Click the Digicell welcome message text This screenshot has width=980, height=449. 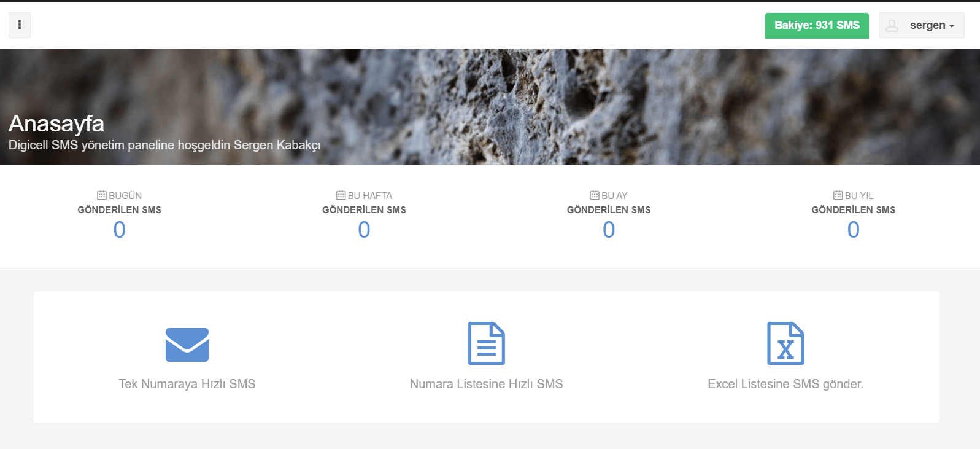coord(164,145)
